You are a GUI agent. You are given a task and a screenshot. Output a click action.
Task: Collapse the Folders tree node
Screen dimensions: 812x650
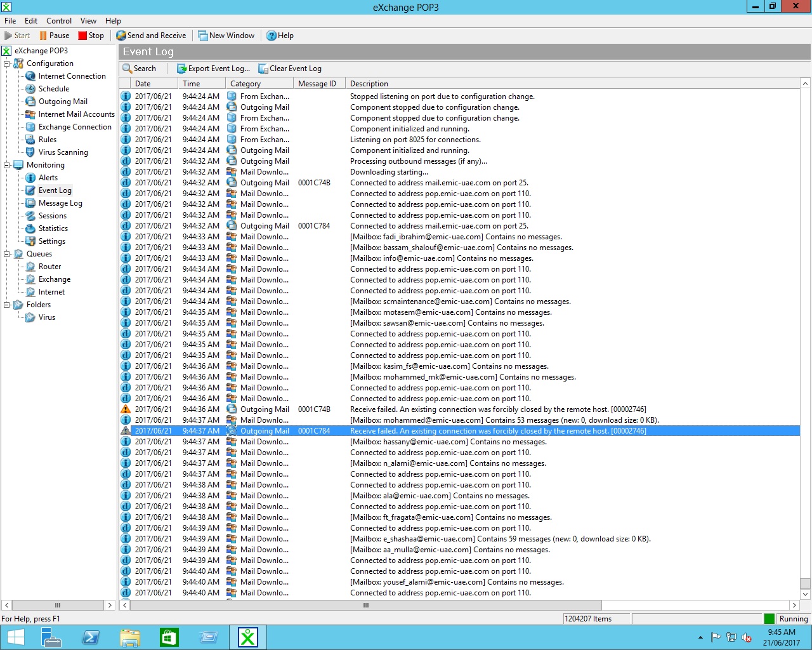pyautogui.click(x=7, y=305)
